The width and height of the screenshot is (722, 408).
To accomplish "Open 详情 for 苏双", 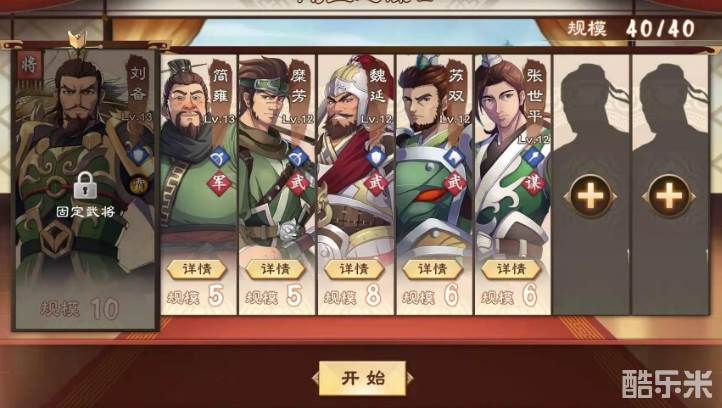I will [x=432, y=269].
